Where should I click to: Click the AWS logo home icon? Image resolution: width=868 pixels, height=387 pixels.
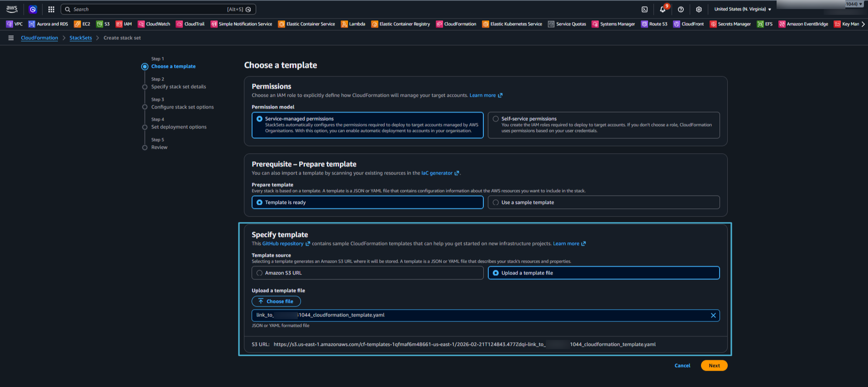12,9
